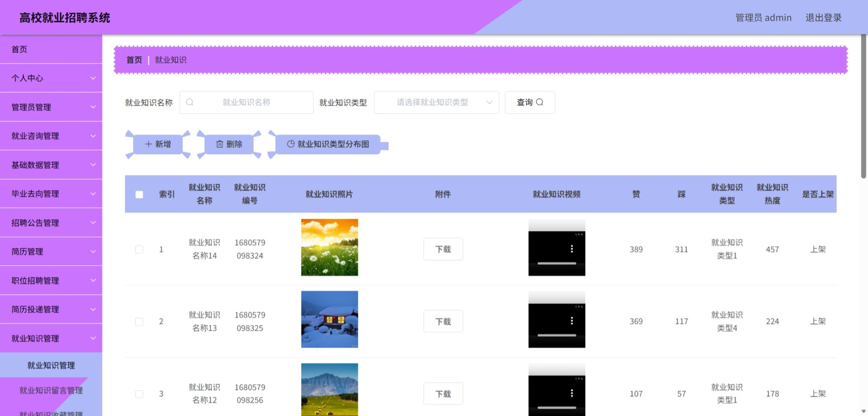The width and height of the screenshot is (868, 416).
Task: Focus the 就业知识名称 search input
Action: [246, 102]
